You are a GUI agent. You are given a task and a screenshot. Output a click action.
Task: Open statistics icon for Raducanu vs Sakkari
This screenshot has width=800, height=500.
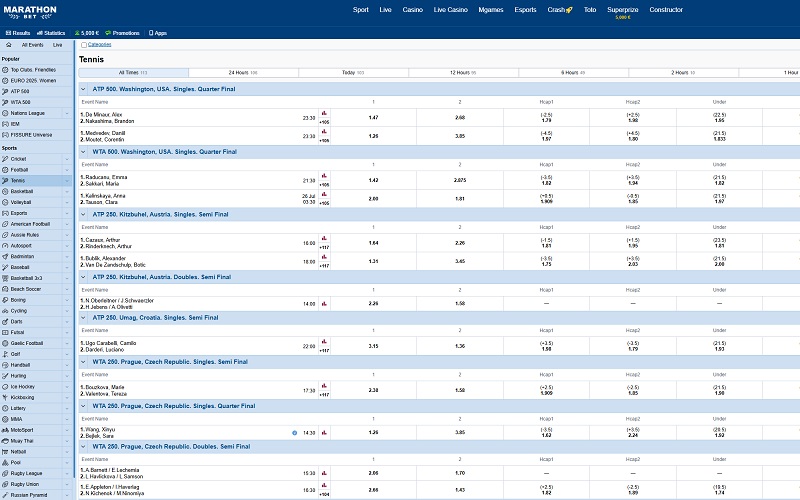point(324,176)
